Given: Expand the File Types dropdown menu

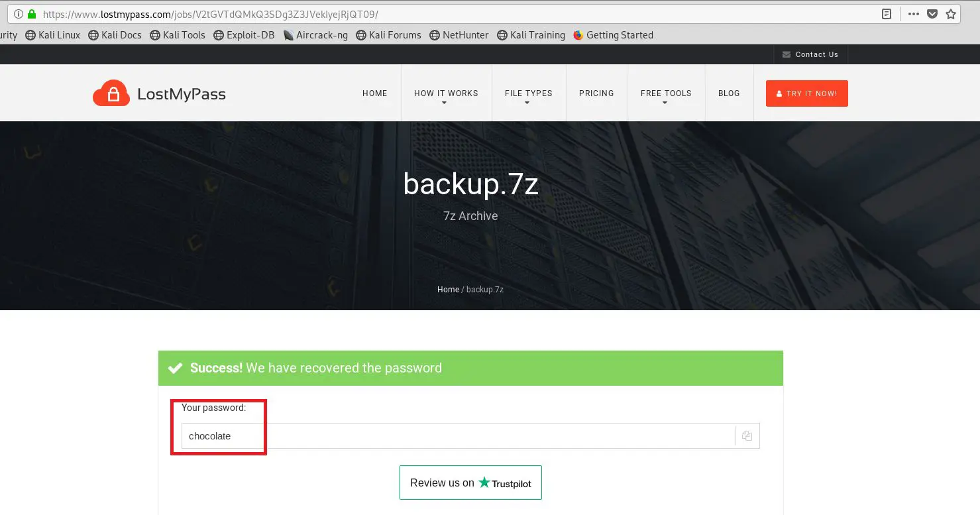Looking at the screenshot, I should (528, 93).
